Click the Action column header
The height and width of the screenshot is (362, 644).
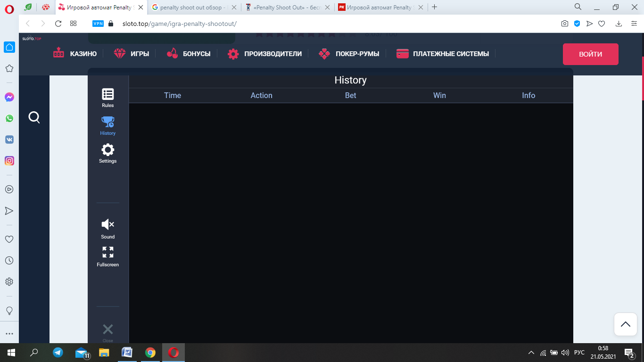click(262, 95)
